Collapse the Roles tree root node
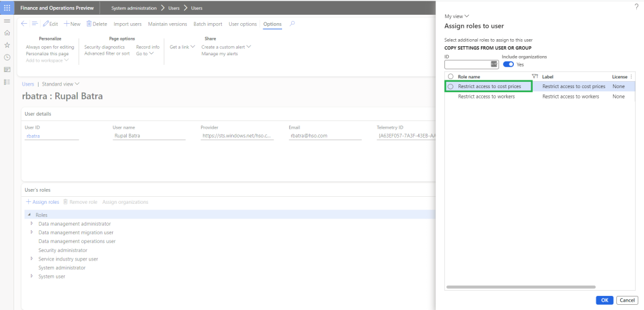644x310 pixels. (x=29, y=215)
